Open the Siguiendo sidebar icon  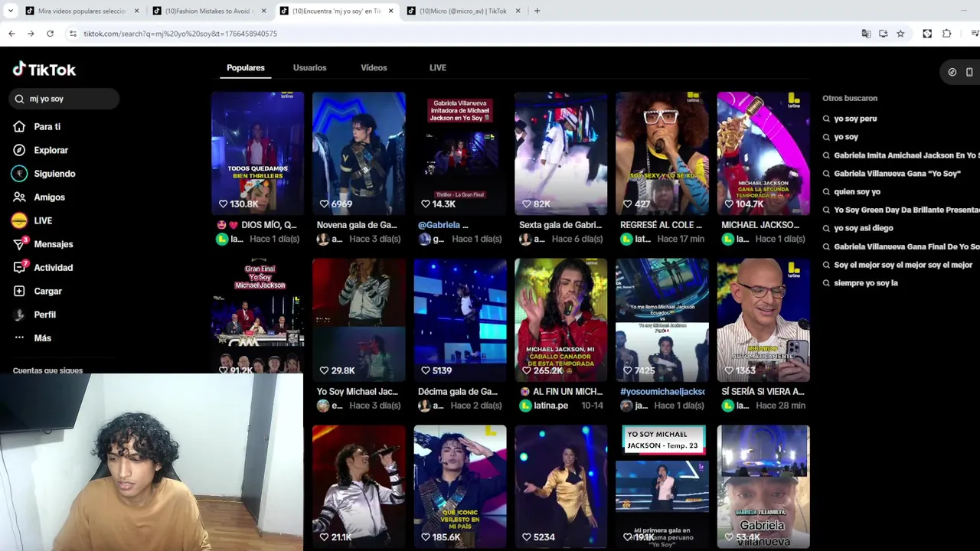click(x=19, y=174)
